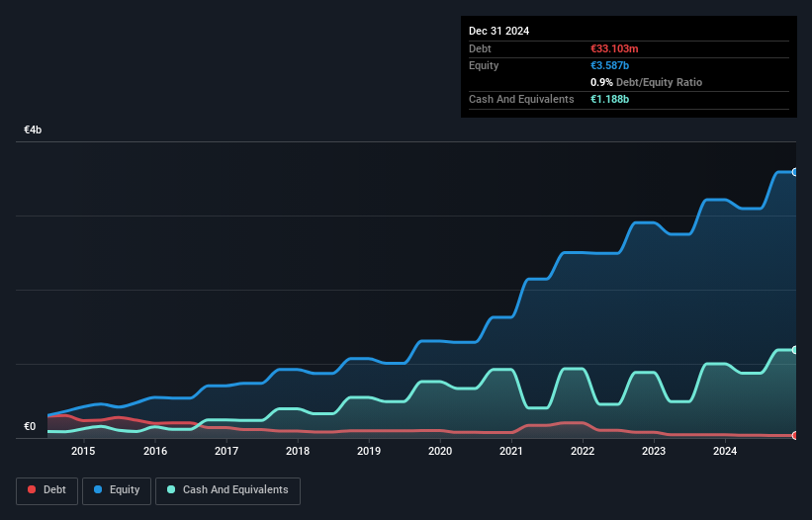
Task: Click the 2024 x-axis label
Action: click(x=725, y=451)
